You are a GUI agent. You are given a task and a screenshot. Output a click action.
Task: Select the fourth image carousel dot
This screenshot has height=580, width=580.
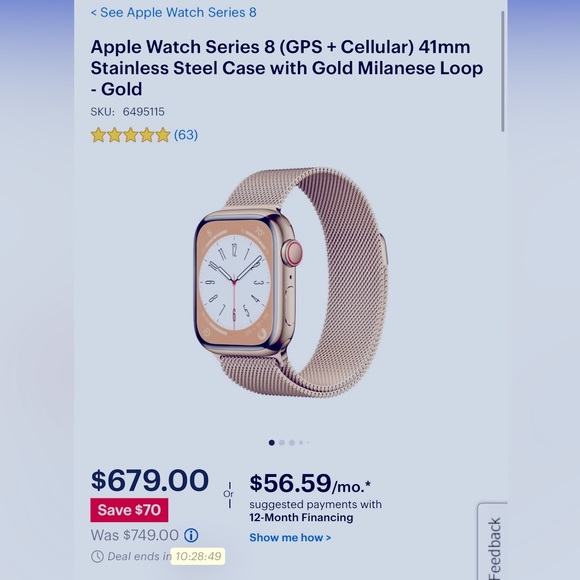(x=301, y=442)
